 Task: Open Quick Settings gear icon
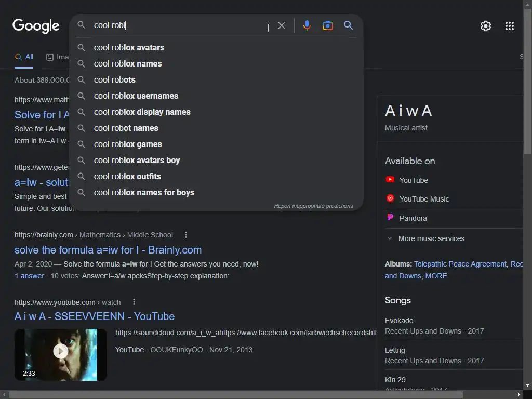(x=486, y=26)
